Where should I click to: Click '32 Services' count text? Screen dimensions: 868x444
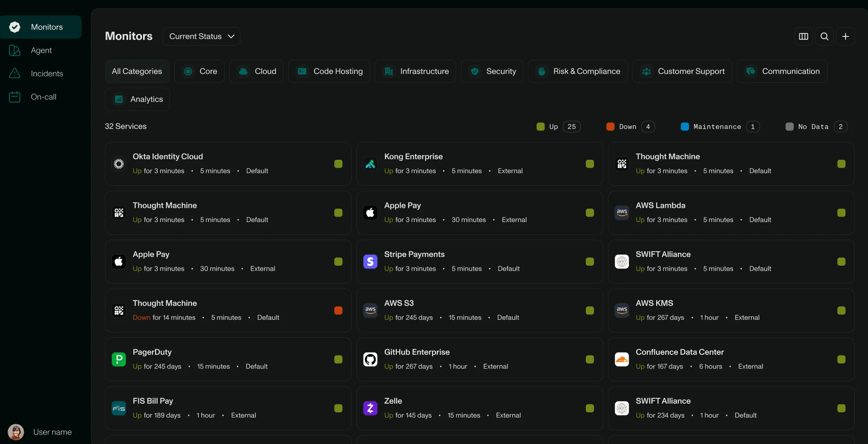(x=126, y=126)
